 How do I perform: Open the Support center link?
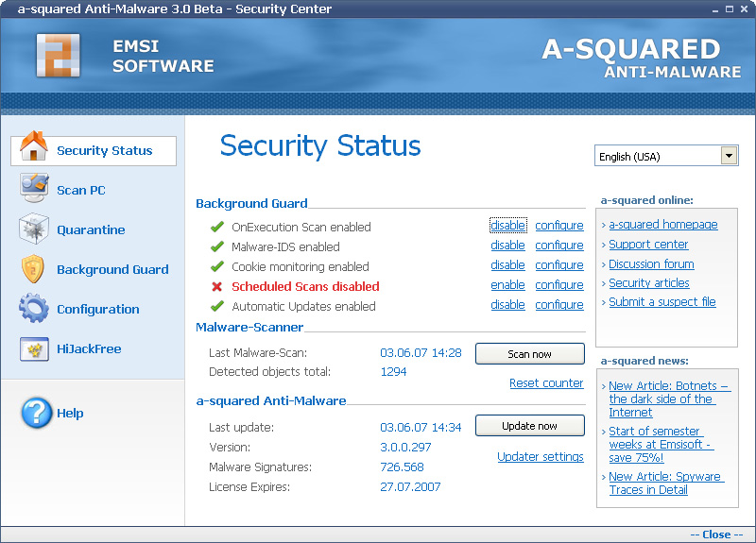tap(648, 245)
